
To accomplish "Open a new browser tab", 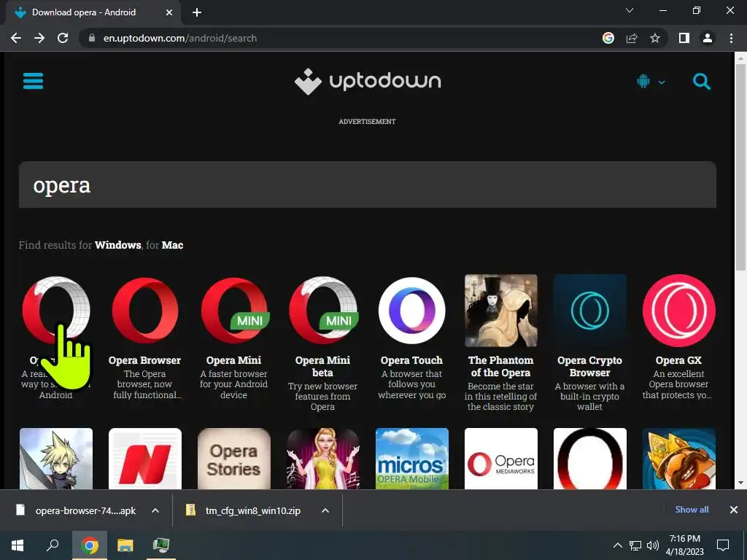I will coord(197,12).
